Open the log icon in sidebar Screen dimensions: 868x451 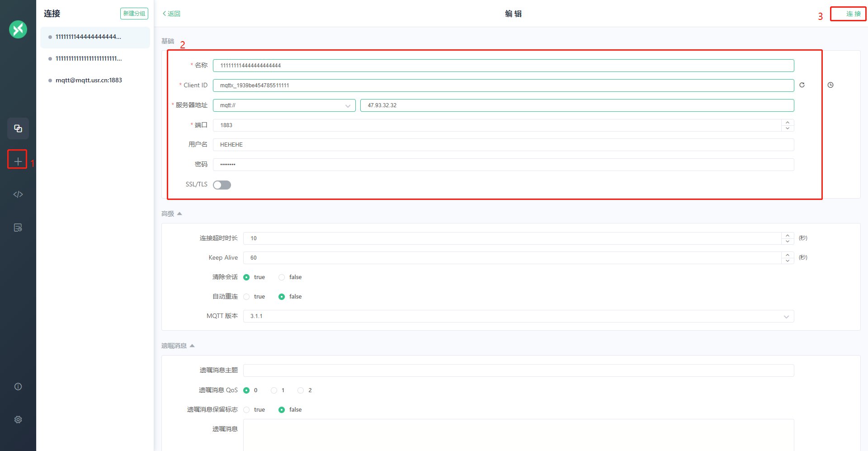[x=18, y=228]
